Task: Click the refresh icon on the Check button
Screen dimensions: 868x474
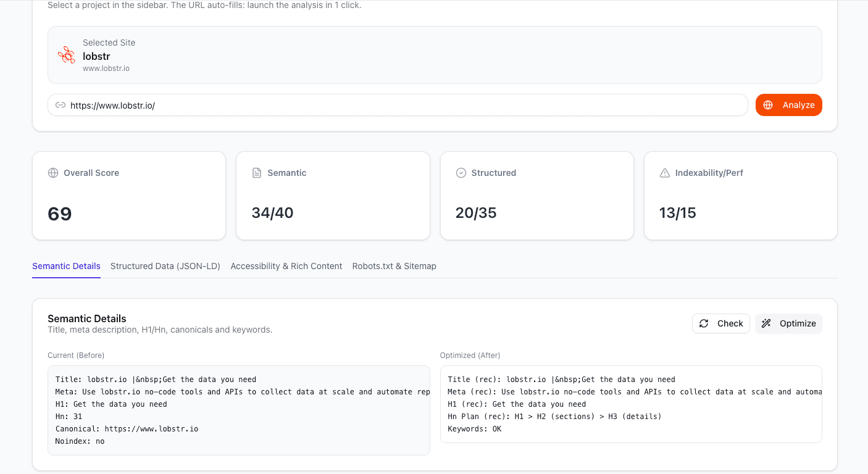Action: click(x=703, y=323)
